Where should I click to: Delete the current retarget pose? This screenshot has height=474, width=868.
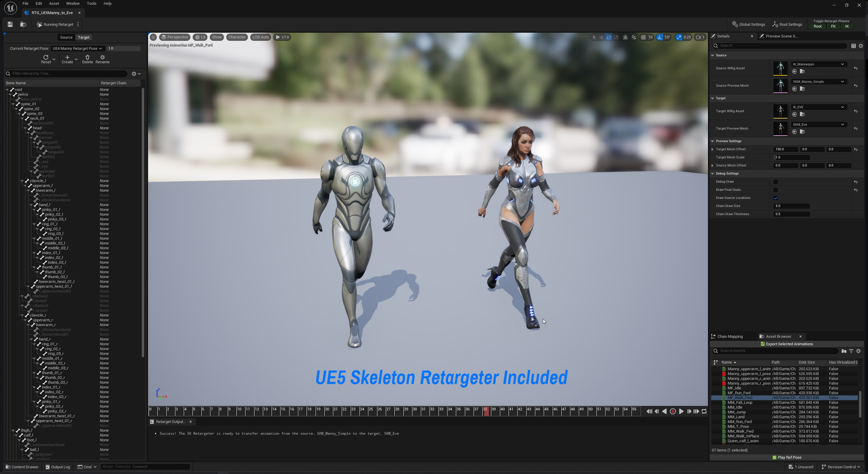pyautogui.click(x=88, y=59)
